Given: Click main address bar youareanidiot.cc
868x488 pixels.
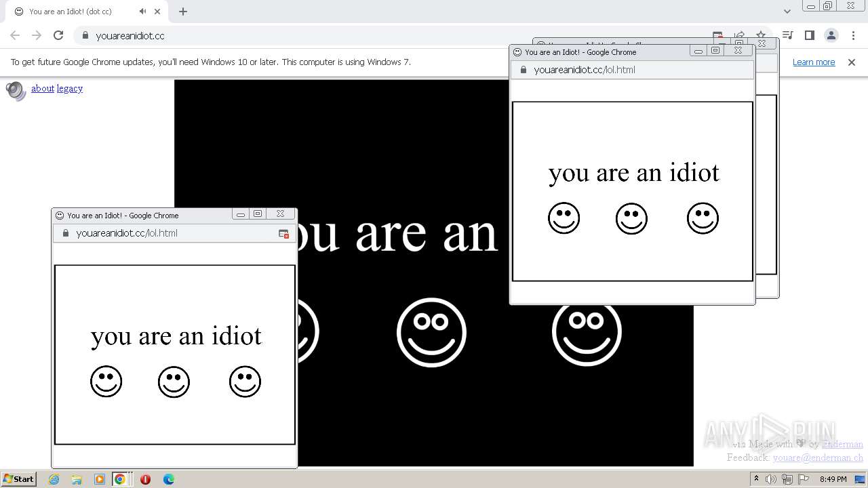Looking at the screenshot, I should [x=130, y=36].
